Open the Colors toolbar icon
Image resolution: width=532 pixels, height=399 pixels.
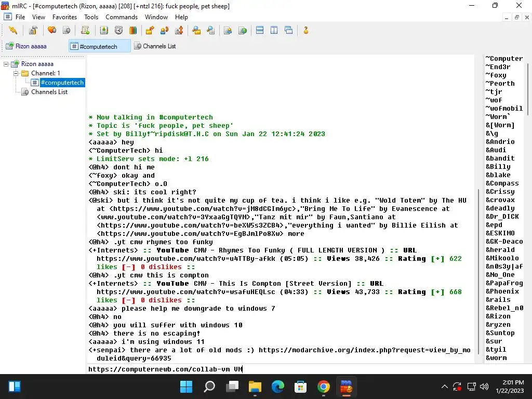(133, 31)
